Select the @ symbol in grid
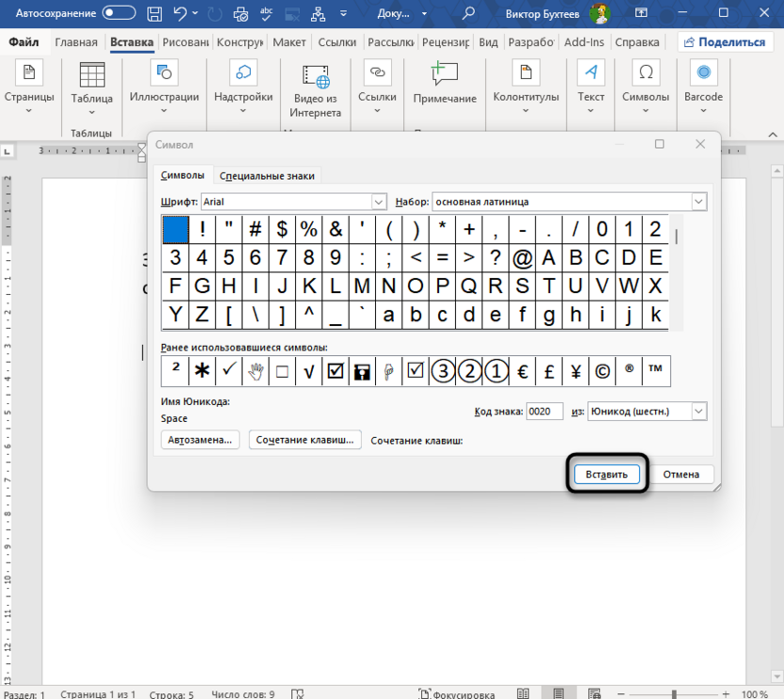Image resolution: width=784 pixels, height=699 pixels. pyautogui.click(x=522, y=258)
